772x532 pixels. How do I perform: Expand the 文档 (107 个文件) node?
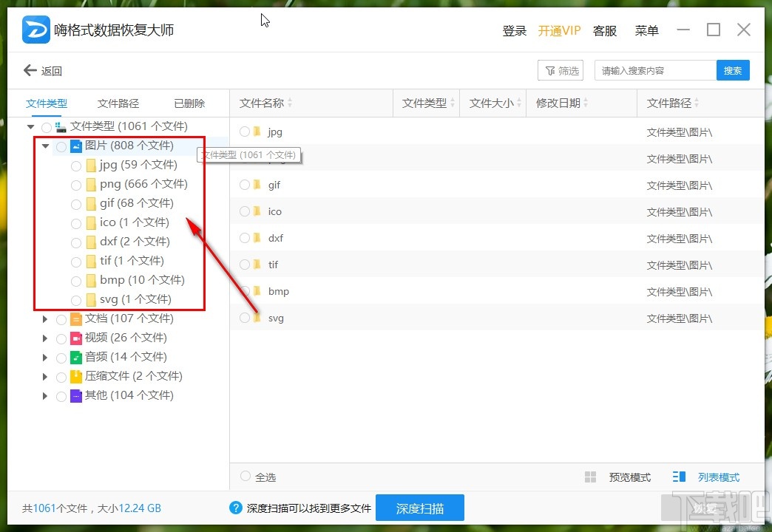(x=45, y=319)
